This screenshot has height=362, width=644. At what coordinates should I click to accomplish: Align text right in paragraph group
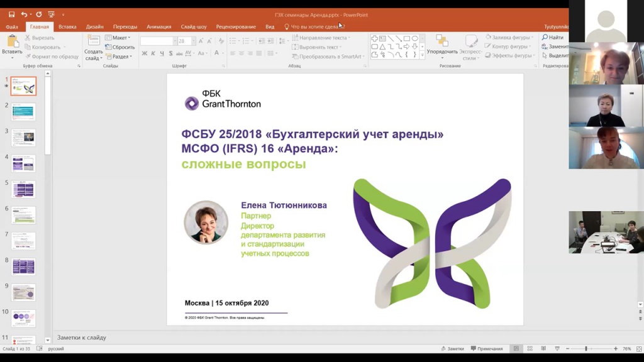click(x=250, y=53)
